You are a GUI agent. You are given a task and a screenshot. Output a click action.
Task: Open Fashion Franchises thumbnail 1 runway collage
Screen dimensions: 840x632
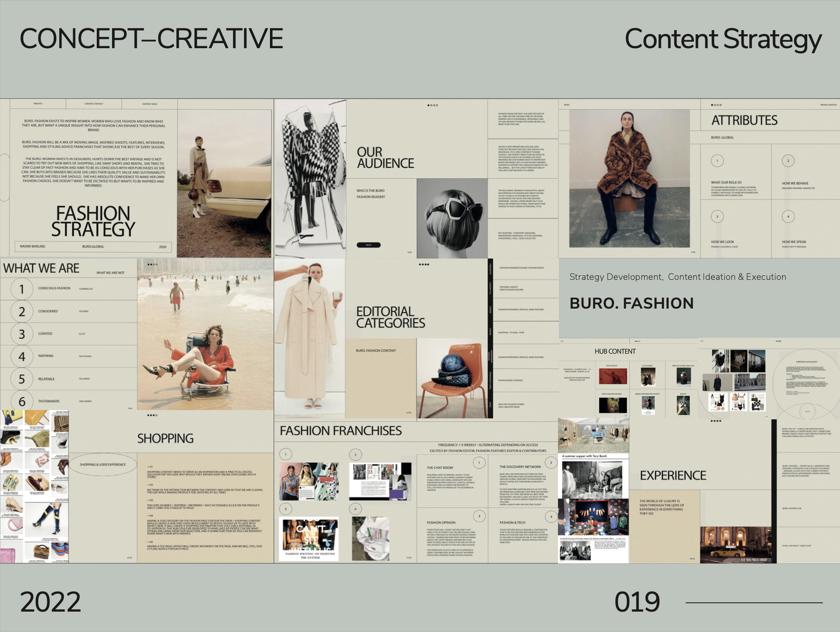[x=309, y=481]
